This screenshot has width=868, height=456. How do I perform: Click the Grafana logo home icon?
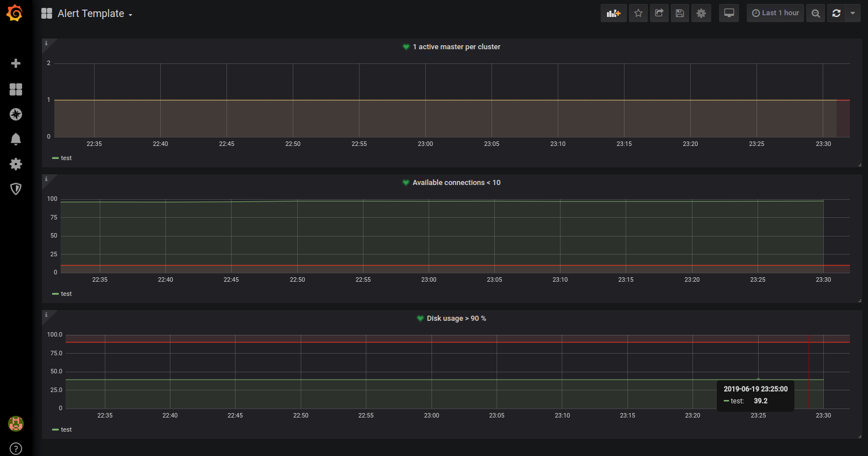(x=15, y=14)
